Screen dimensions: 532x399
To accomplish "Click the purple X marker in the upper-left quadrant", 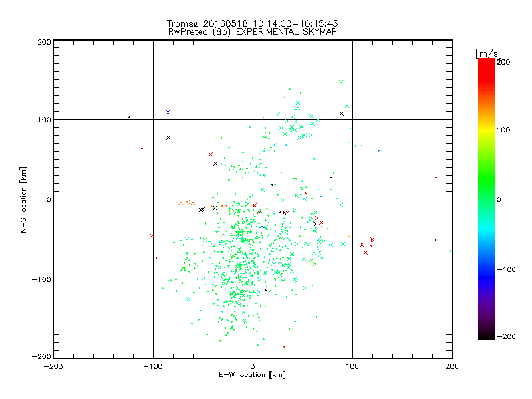I will click(215, 164).
